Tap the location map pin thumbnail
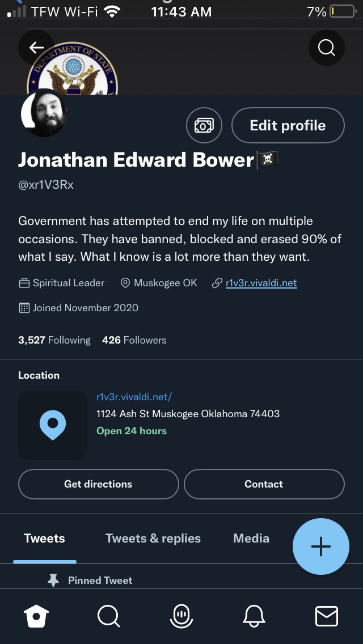The width and height of the screenshot is (363, 644). [x=53, y=425]
